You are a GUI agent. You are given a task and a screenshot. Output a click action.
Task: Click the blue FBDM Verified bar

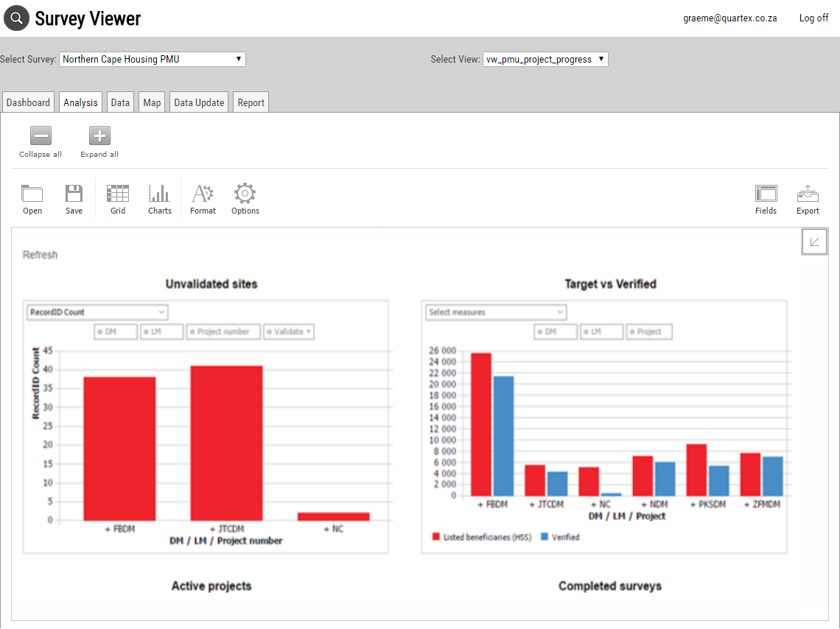503,436
